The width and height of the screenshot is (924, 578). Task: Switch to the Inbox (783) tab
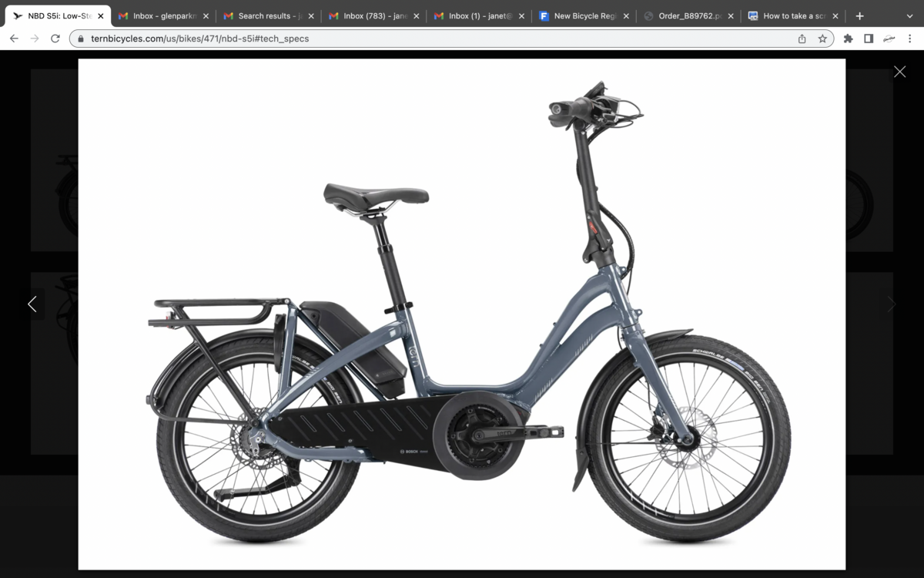[x=370, y=15]
